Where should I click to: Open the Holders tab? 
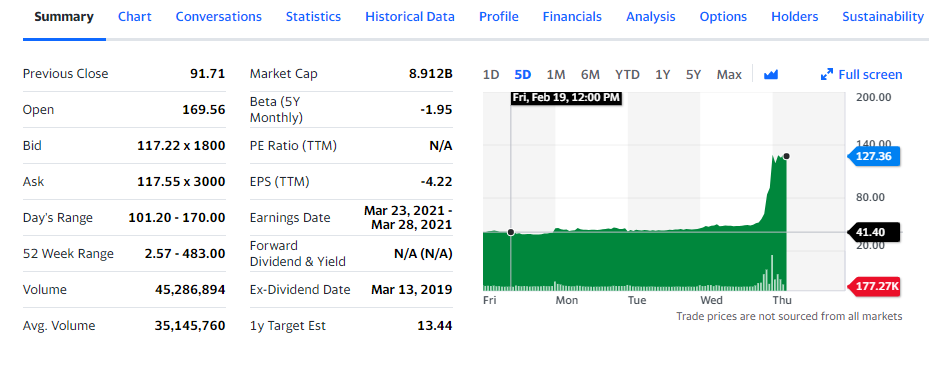[x=795, y=17]
